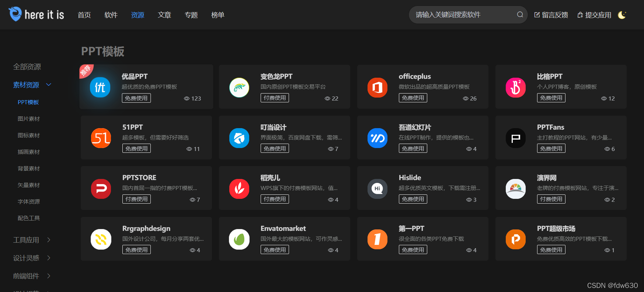Open the 资源 navigation tab

pyautogui.click(x=137, y=15)
